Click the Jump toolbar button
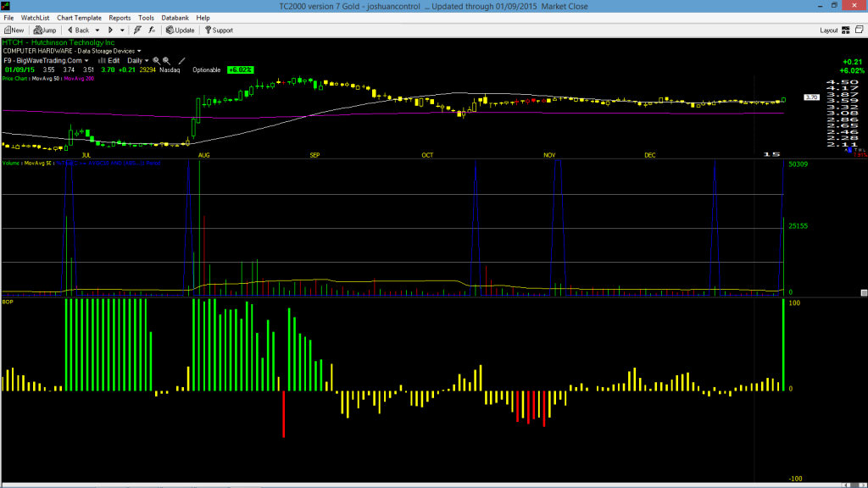The height and width of the screenshot is (488, 868). pyautogui.click(x=45, y=30)
